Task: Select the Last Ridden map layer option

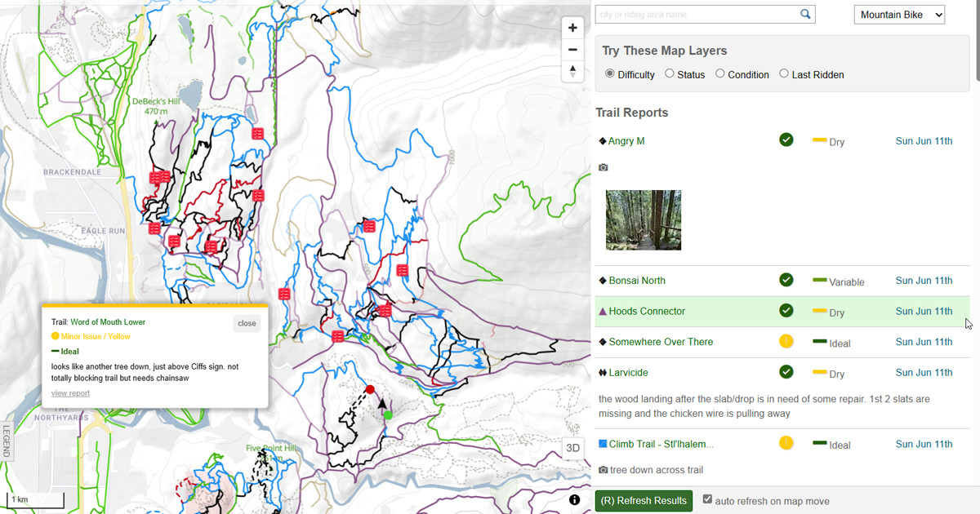Action: point(785,74)
